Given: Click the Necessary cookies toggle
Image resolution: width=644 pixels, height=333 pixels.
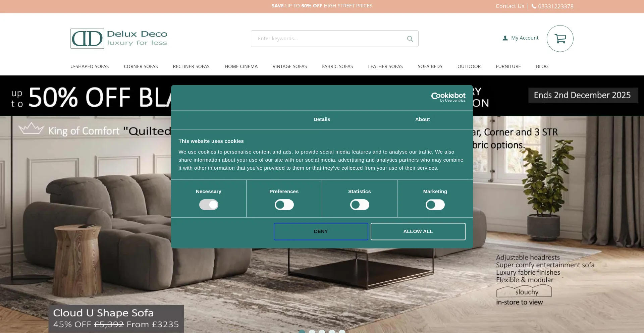Looking at the screenshot, I should pyautogui.click(x=209, y=205).
